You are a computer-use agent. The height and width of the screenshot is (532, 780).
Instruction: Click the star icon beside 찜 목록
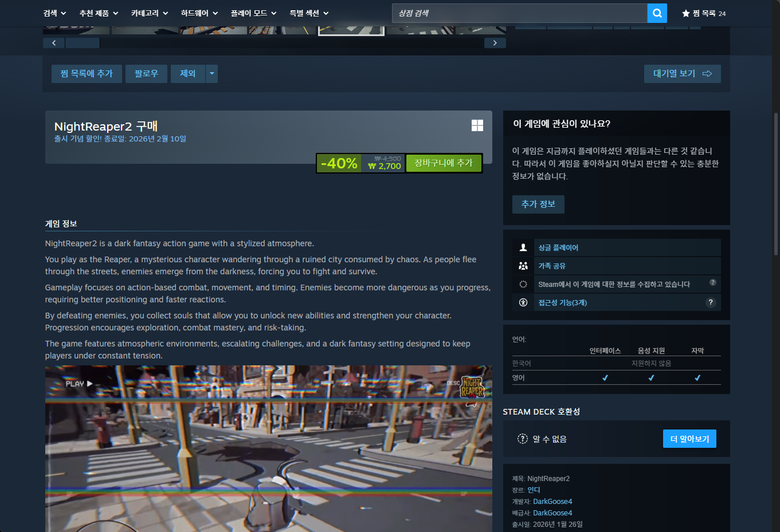(x=685, y=13)
